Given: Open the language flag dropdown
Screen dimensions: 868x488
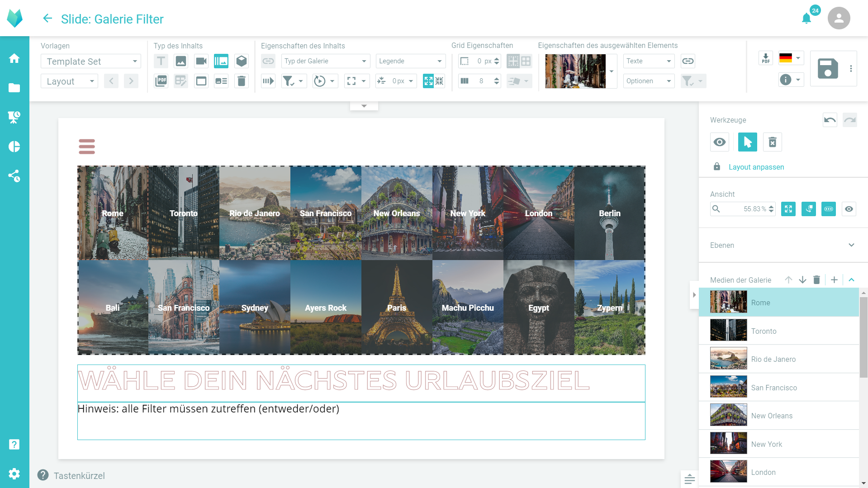Looking at the screenshot, I should click(x=791, y=58).
